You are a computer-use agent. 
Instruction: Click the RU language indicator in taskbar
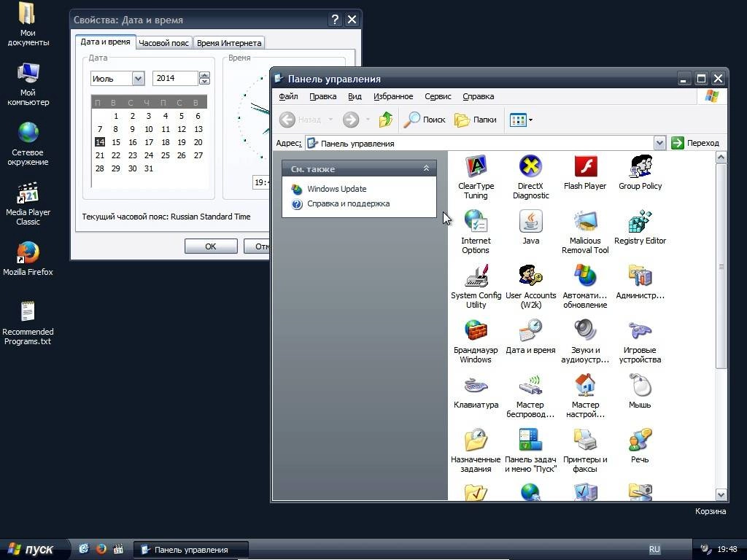(x=654, y=549)
